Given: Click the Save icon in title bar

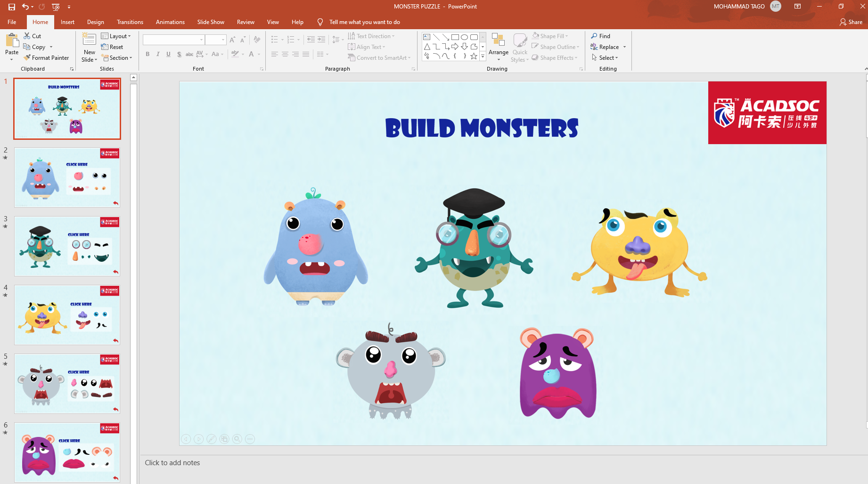Looking at the screenshot, I should (12, 7).
